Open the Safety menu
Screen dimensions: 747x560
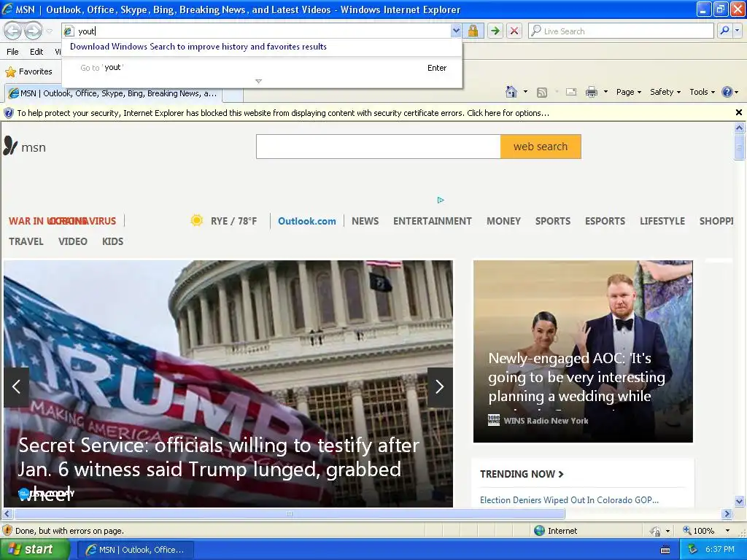pyautogui.click(x=665, y=92)
